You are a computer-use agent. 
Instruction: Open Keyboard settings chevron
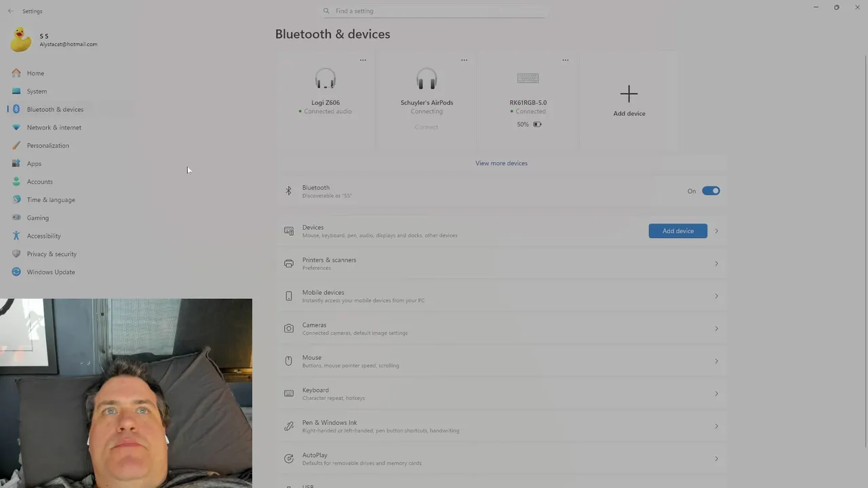[x=716, y=394]
